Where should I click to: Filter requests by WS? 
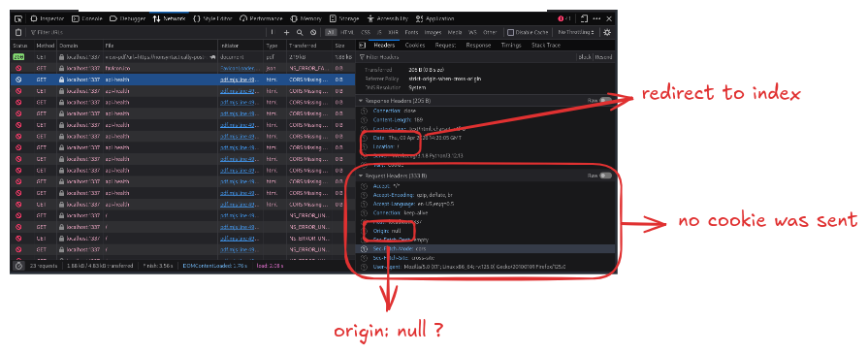coord(472,33)
